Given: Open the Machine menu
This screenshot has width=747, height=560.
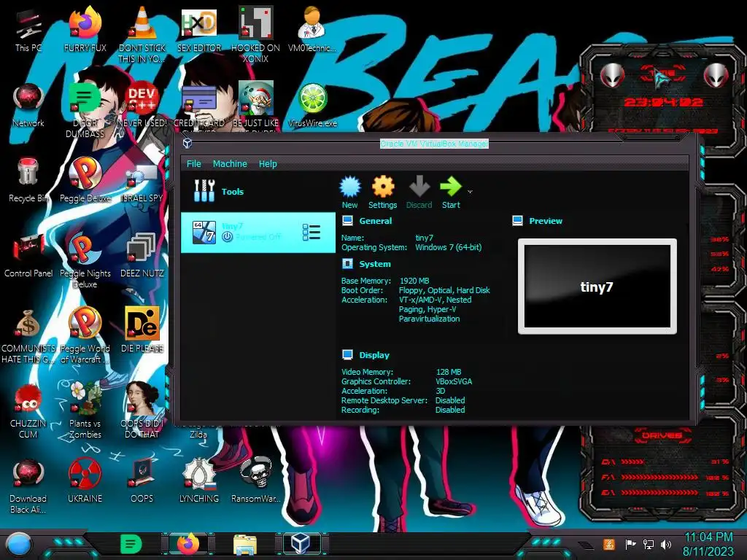Looking at the screenshot, I should 230,164.
